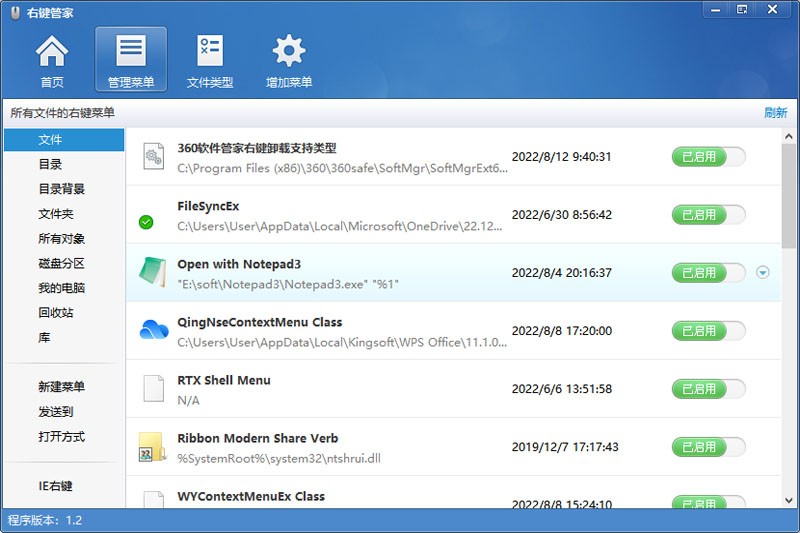Toggle Ribbon Modern Share Verb switch
Image resolution: width=800 pixels, height=533 pixels.
[709, 447]
